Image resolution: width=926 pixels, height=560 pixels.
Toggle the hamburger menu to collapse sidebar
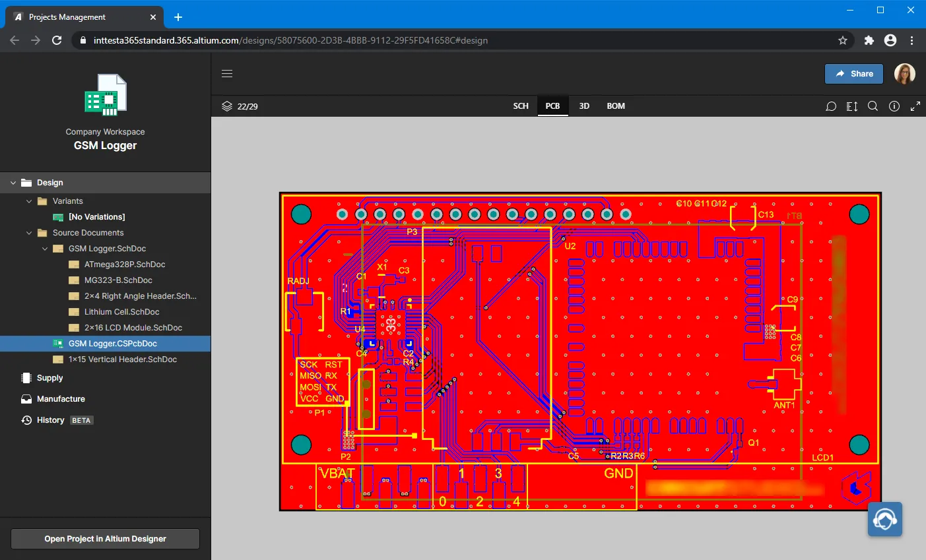pos(227,74)
